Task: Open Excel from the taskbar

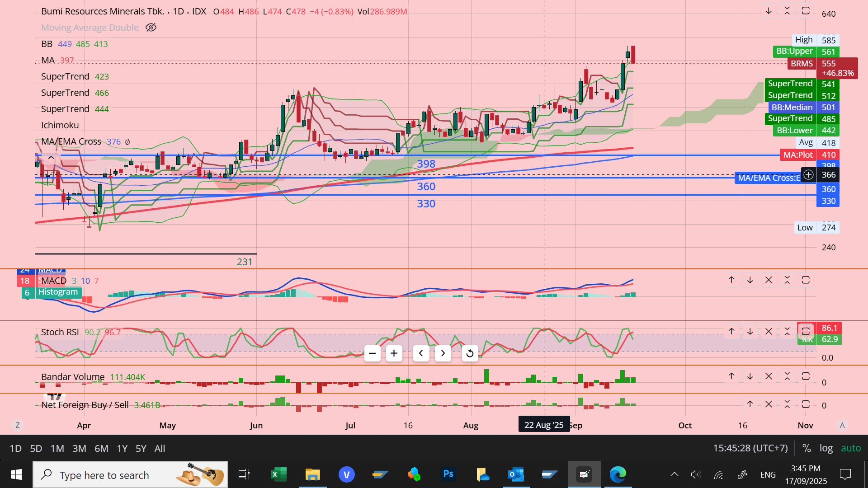Action: coord(278,474)
